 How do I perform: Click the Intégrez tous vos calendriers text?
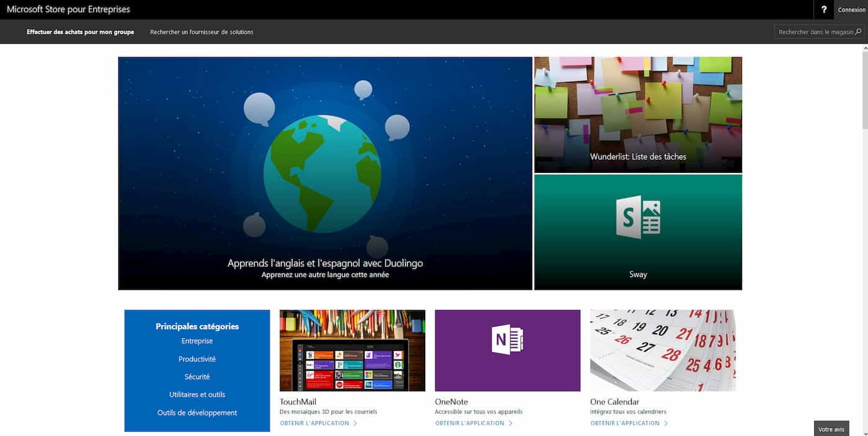628,412
